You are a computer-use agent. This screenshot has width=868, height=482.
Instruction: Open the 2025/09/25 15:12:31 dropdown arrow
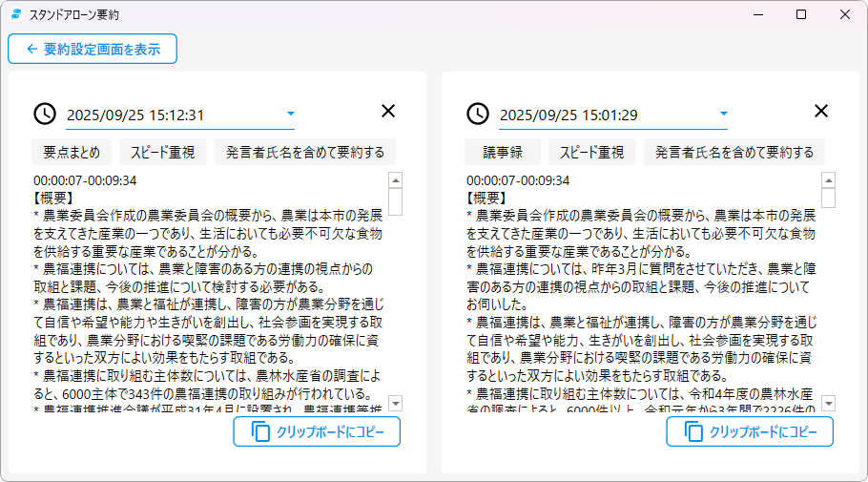291,114
